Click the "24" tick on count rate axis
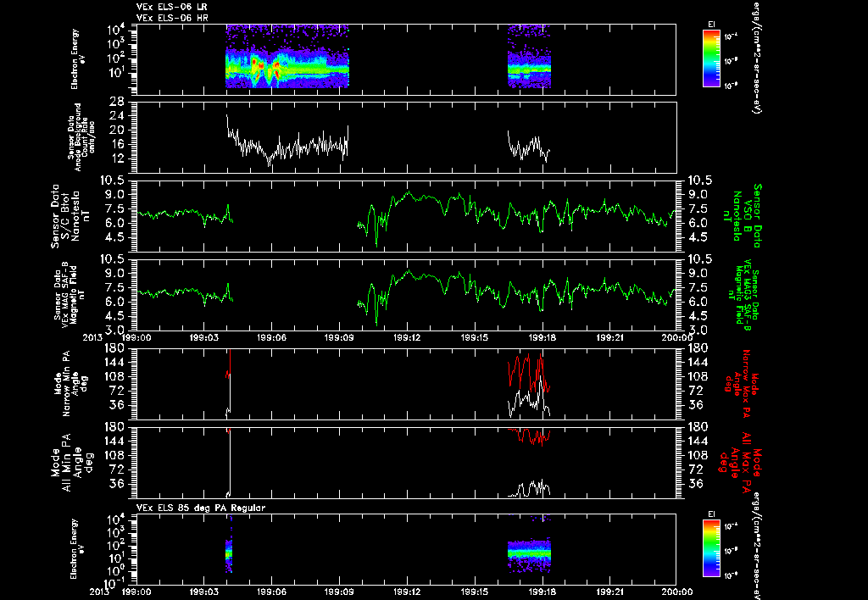The height and width of the screenshot is (600, 868). pyautogui.click(x=117, y=116)
